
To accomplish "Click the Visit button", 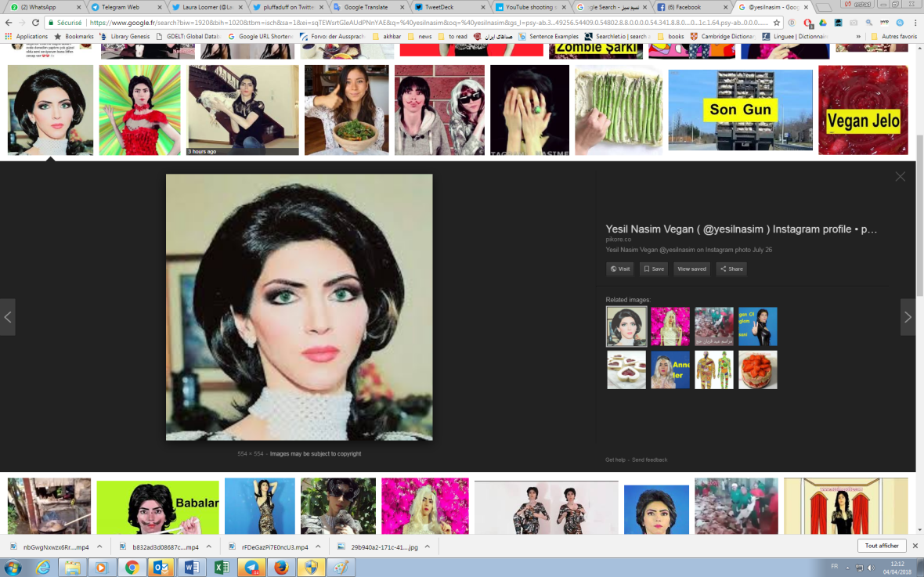I will tap(619, 269).
